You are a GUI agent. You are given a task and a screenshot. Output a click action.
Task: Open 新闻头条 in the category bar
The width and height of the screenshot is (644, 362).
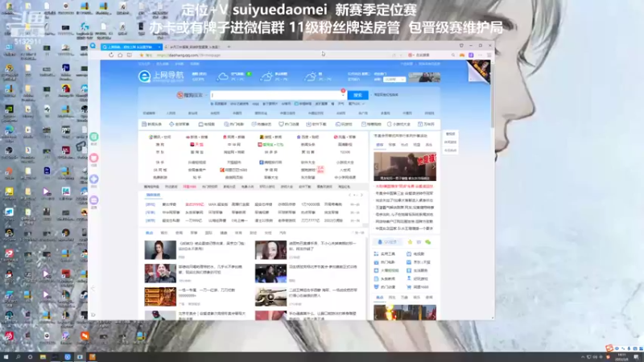click(x=151, y=124)
